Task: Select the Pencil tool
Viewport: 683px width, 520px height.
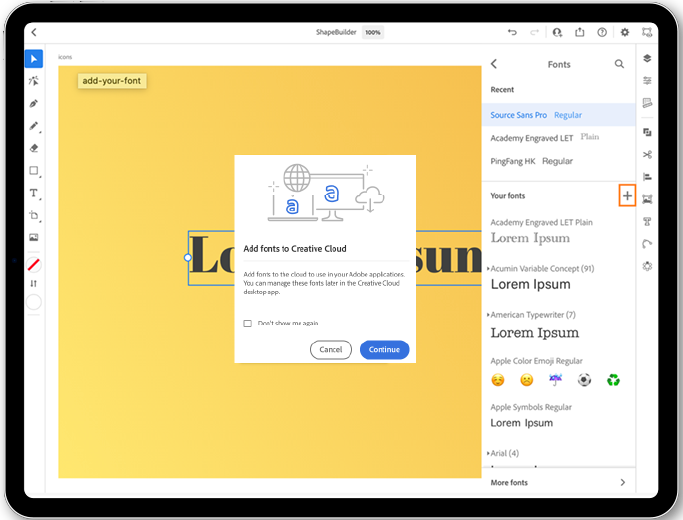Action: tap(34, 126)
